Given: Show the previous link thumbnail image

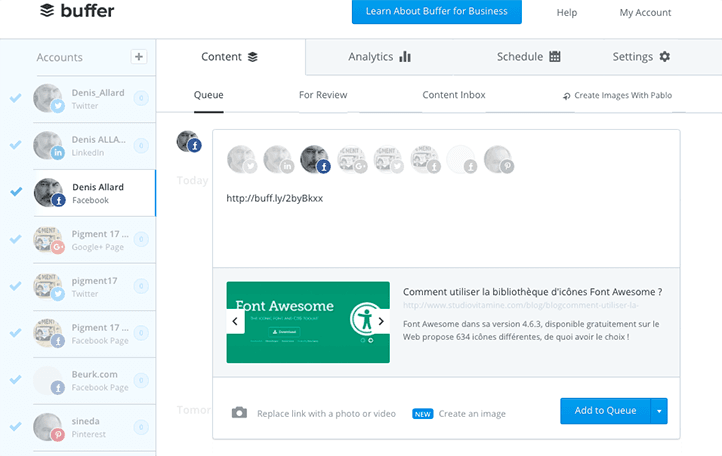Looking at the screenshot, I should (236, 322).
